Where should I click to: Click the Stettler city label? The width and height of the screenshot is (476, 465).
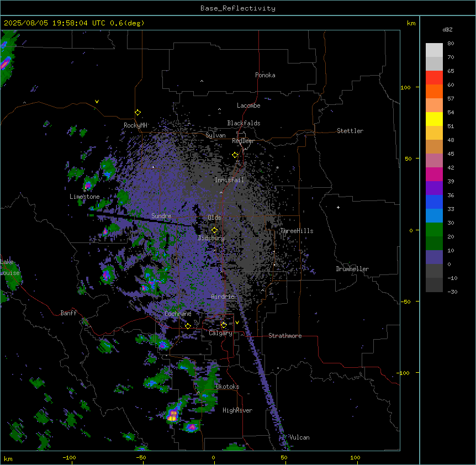click(x=350, y=131)
